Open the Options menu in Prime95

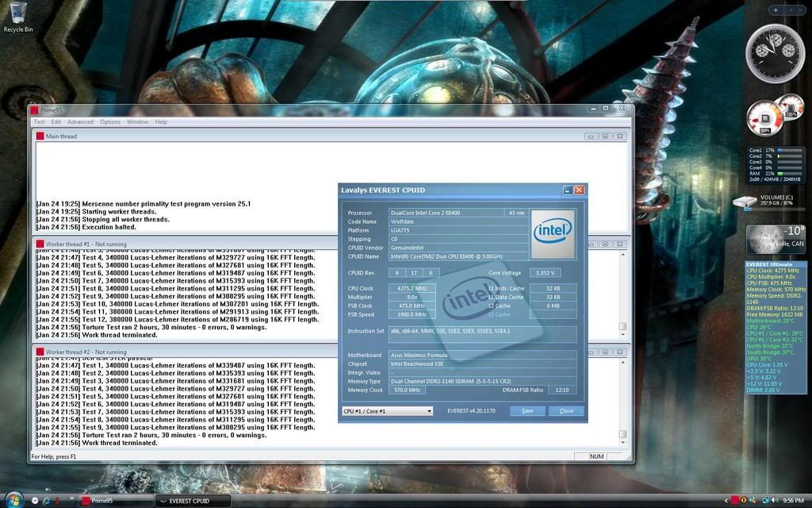109,121
